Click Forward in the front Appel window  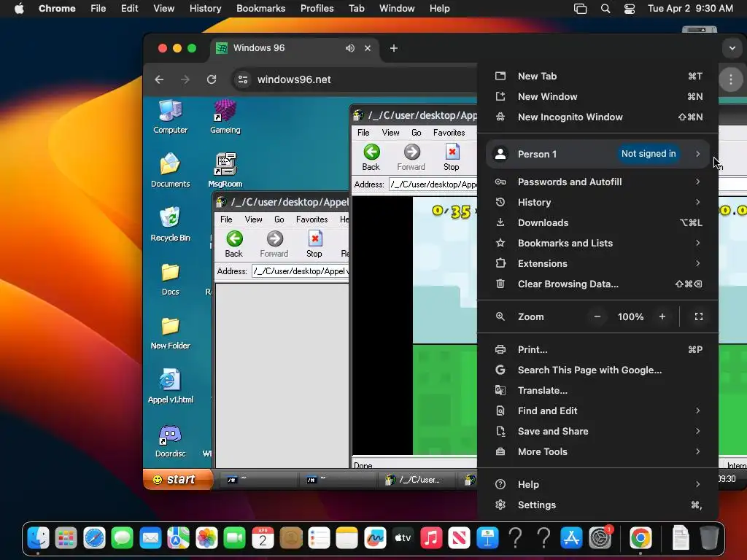(x=274, y=244)
